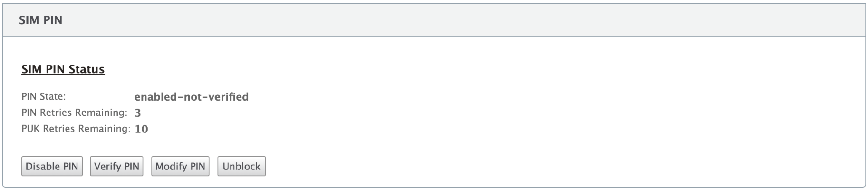Click the SIM PIN panel title

(x=41, y=20)
